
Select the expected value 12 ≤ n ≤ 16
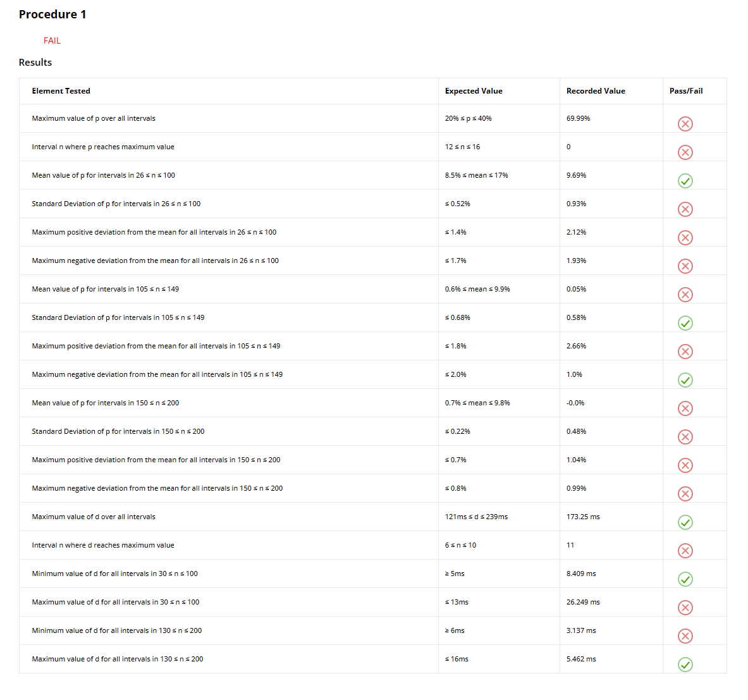[463, 147]
